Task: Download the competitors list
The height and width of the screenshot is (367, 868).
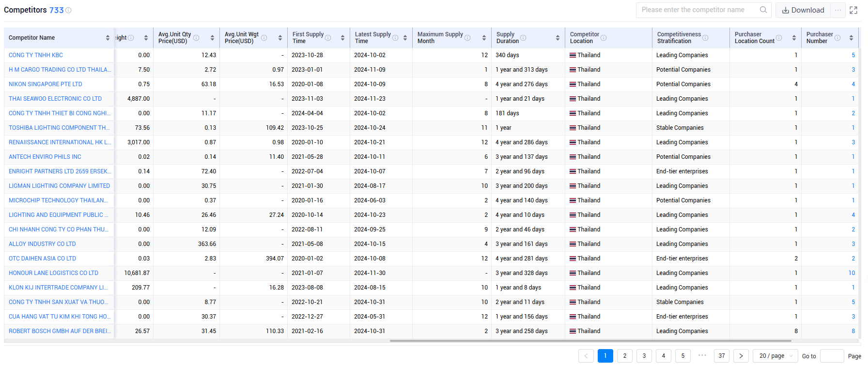Action: [803, 10]
